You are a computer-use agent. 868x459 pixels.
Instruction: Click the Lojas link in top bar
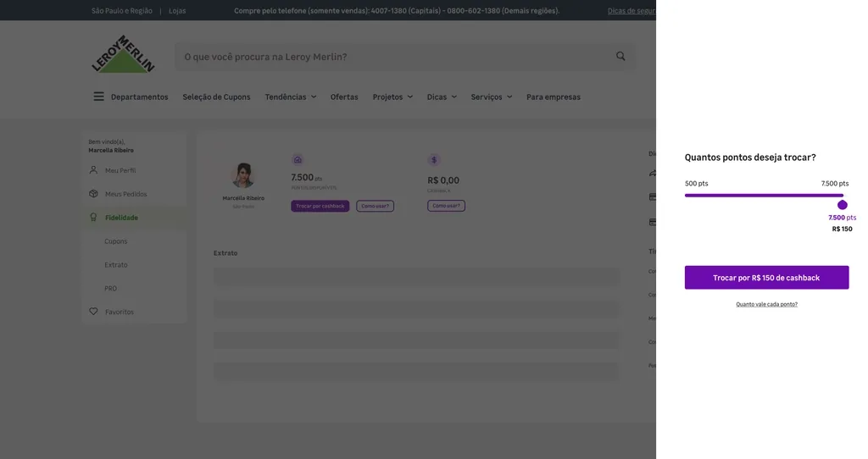pos(177,10)
